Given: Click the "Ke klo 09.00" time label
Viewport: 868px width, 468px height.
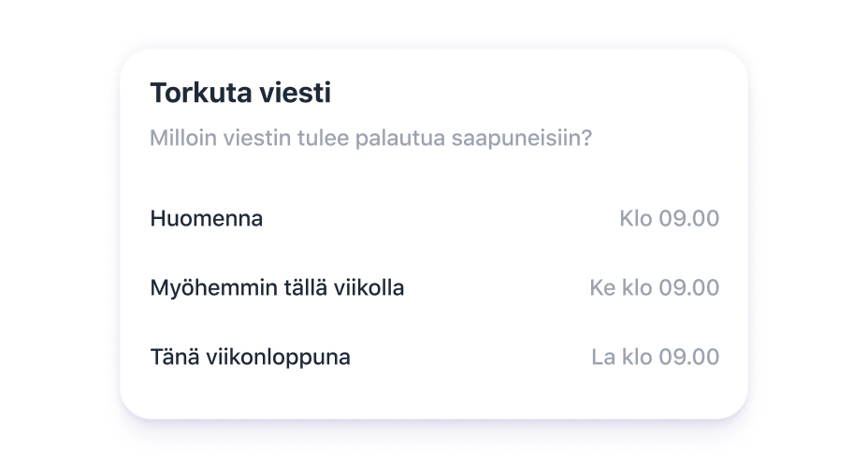Looking at the screenshot, I should pos(654,288).
